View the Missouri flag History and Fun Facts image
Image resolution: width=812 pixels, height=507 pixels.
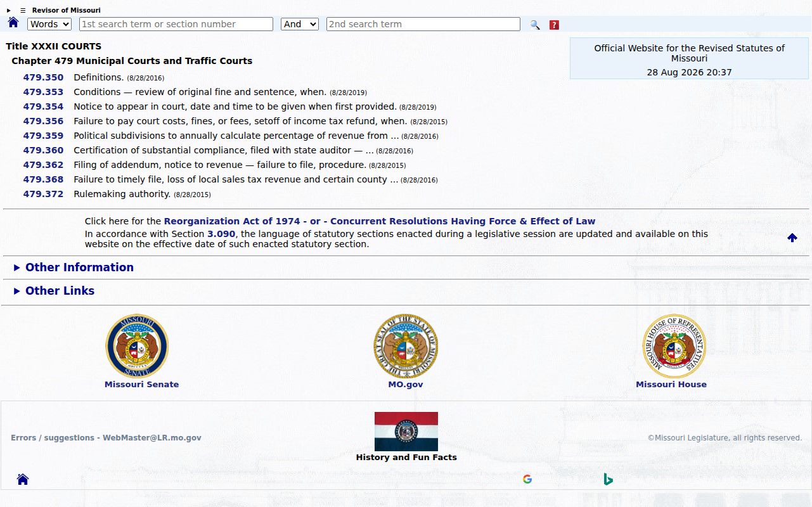[x=406, y=432]
